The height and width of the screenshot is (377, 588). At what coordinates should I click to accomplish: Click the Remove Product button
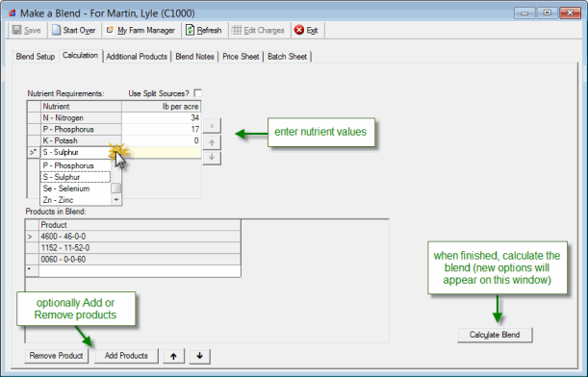click(56, 356)
